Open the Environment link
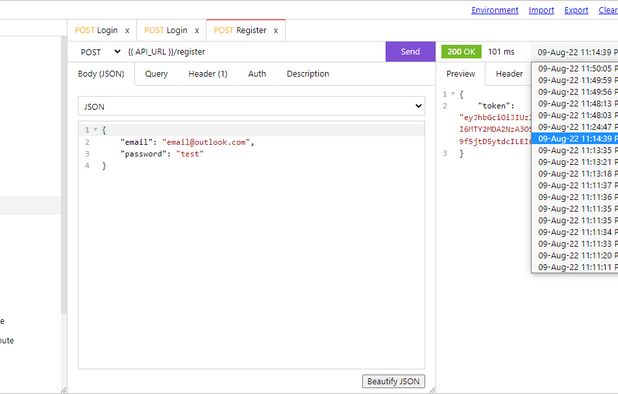The image size is (618, 394). [495, 10]
